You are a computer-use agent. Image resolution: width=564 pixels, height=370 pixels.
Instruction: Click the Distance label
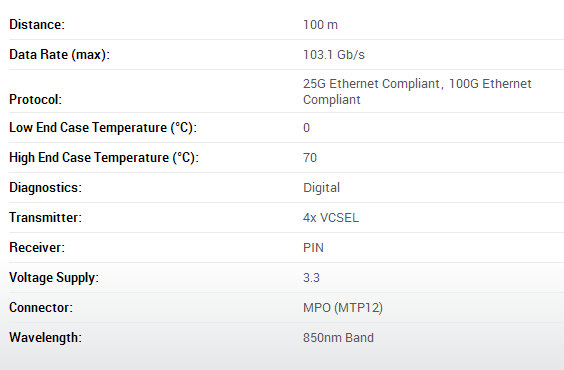pyautogui.click(x=37, y=24)
